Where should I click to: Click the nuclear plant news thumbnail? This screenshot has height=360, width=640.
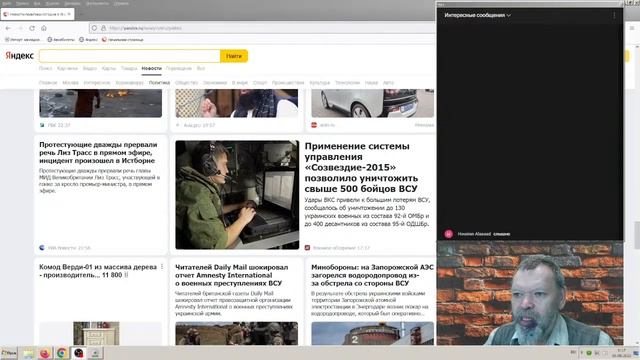(373, 333)
